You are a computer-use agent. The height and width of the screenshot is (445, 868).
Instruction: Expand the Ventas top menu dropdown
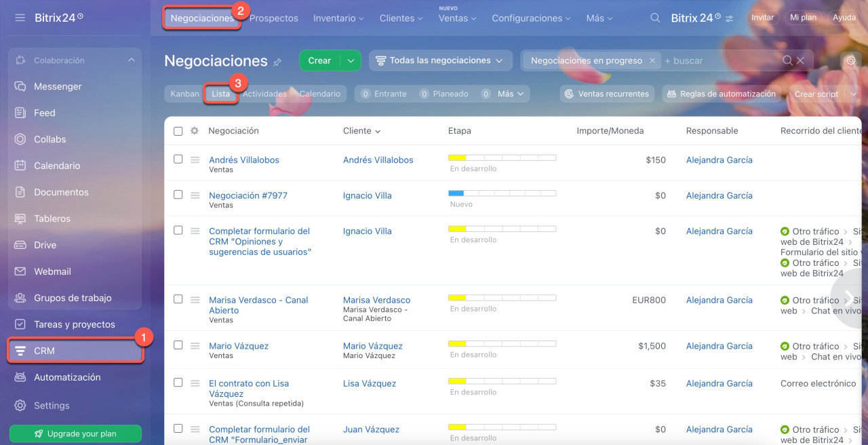457,18
